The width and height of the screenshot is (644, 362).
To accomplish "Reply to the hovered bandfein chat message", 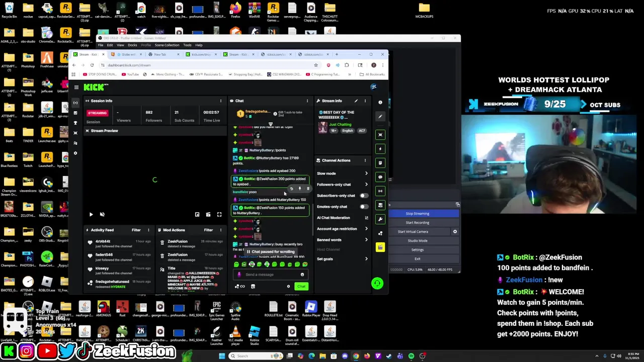I will [x=291, y=189].
